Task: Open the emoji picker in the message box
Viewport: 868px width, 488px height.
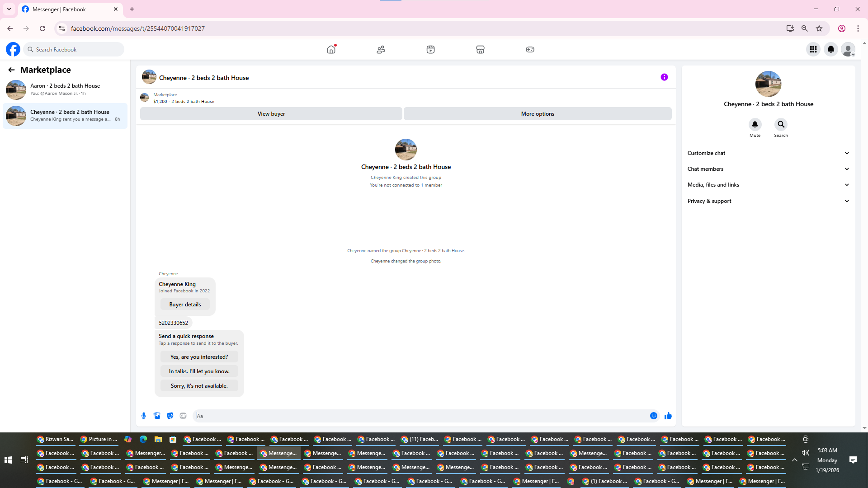Action: click(654, 416)
